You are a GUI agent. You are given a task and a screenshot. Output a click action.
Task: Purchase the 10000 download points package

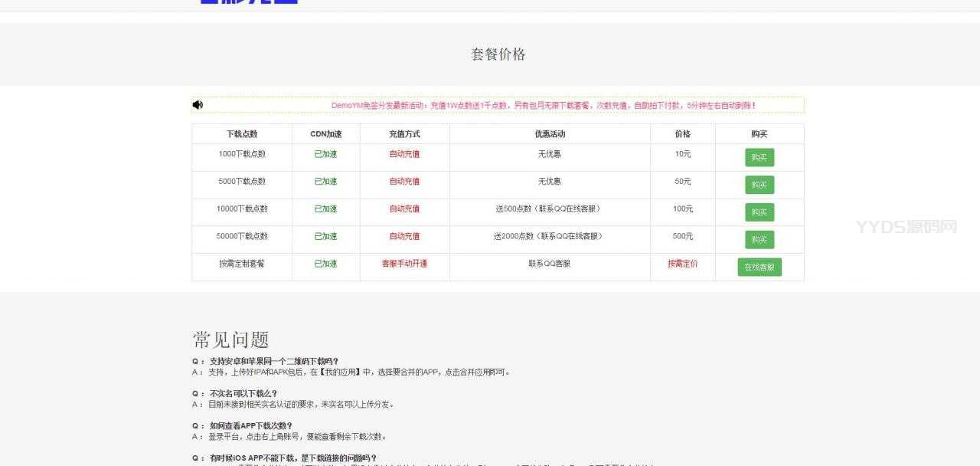click(x=759, y=212)
